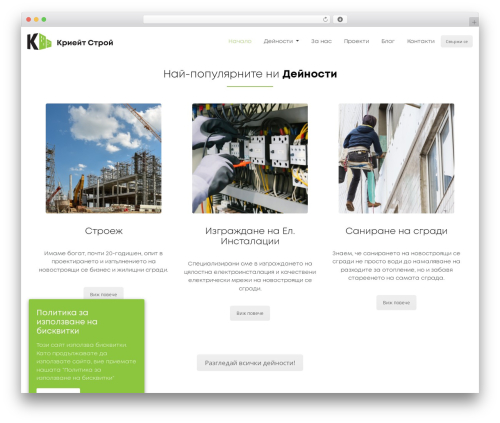Minimize the window with the yellow button
Image resolution: width=500 pixels, height=423 pixels.
[36, 20]
